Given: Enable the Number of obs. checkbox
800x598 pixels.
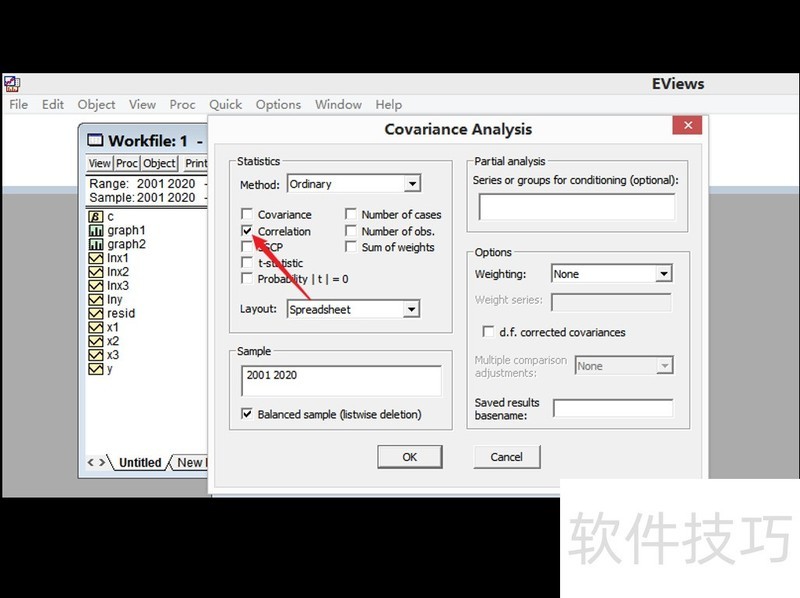Looking at the screenshot, I should 351,231.
